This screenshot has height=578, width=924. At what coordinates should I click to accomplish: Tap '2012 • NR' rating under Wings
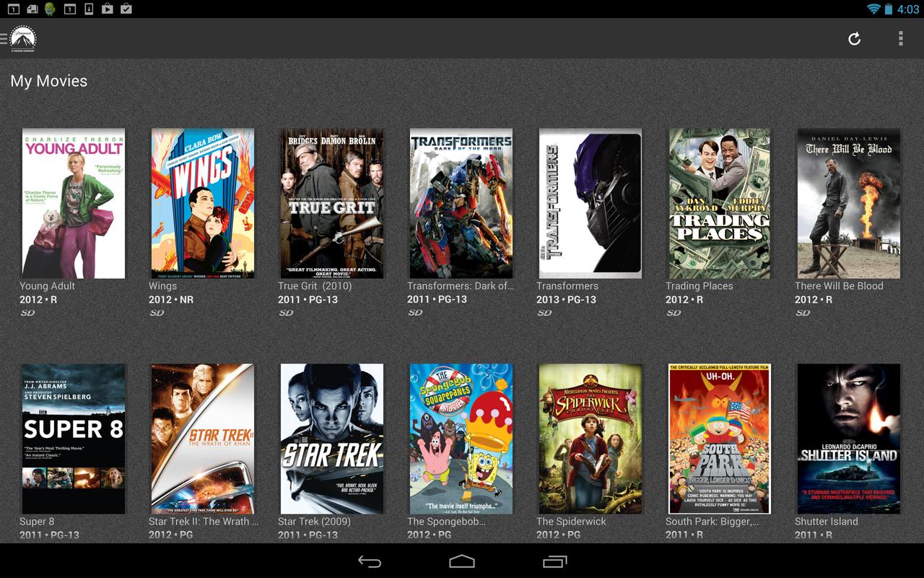point(171,300)
